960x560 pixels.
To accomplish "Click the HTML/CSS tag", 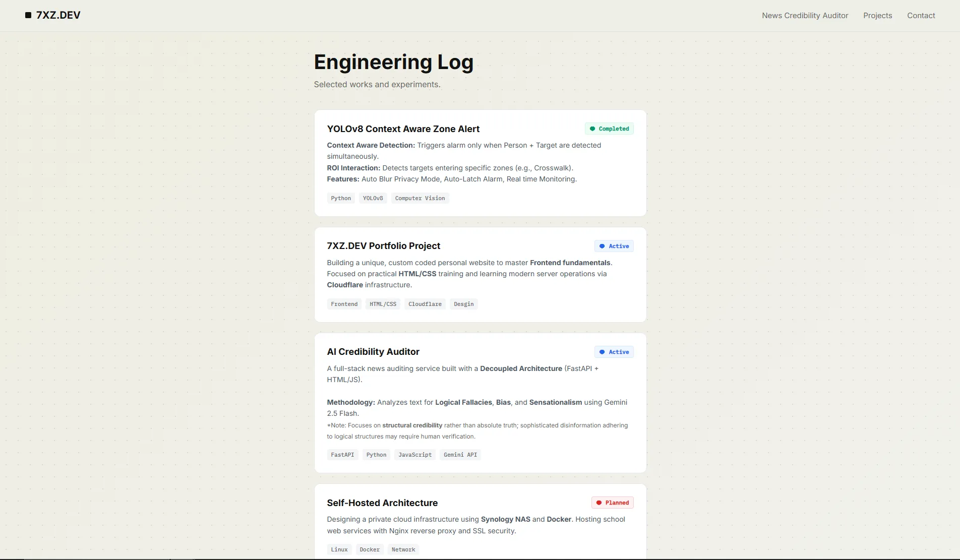I will pos(383,304).
